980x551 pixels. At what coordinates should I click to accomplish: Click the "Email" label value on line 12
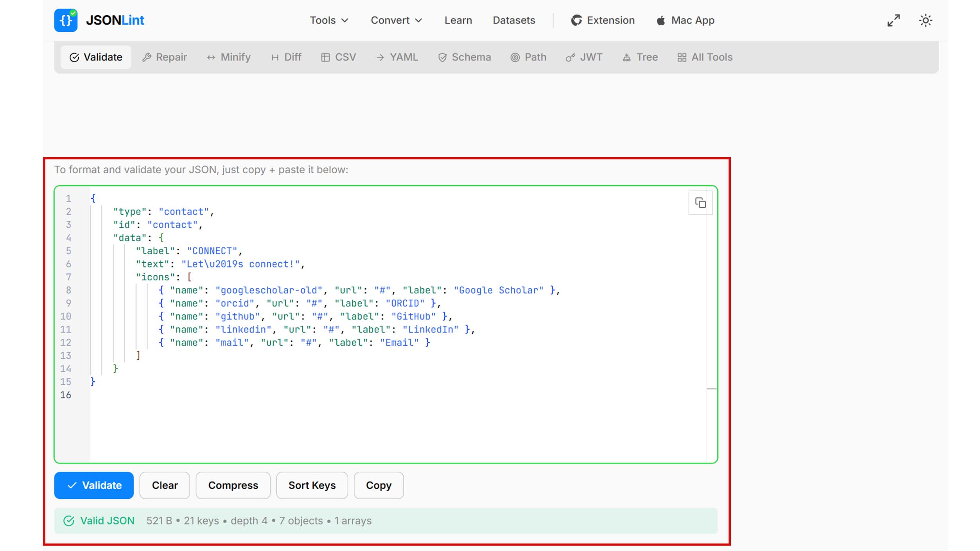[399, 343]
